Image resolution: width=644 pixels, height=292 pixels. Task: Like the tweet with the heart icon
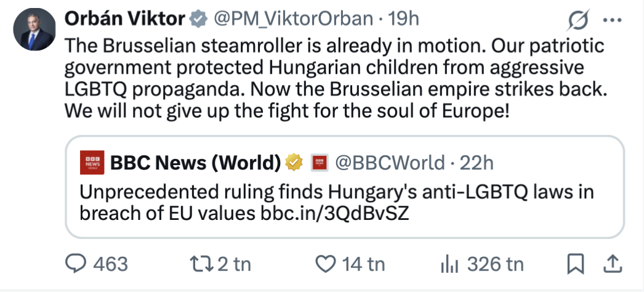click(x=324, y=264)
